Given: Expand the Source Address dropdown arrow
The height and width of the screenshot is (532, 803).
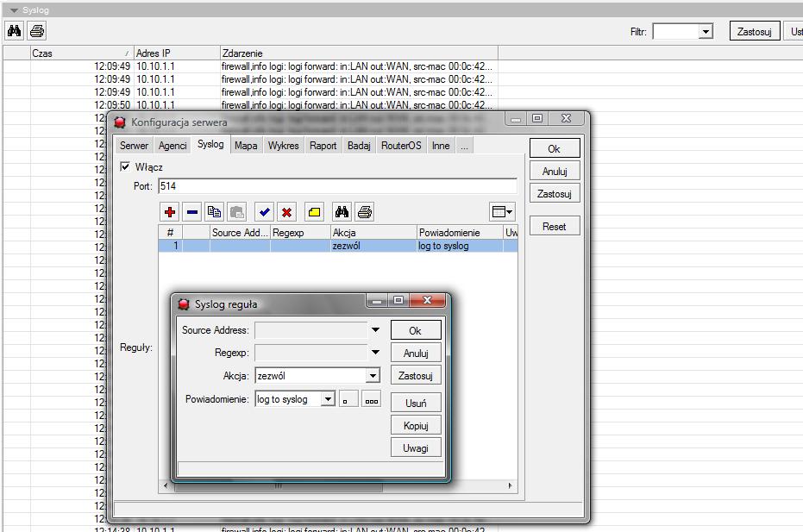Looking at the screenshot, I should (375, 329).
